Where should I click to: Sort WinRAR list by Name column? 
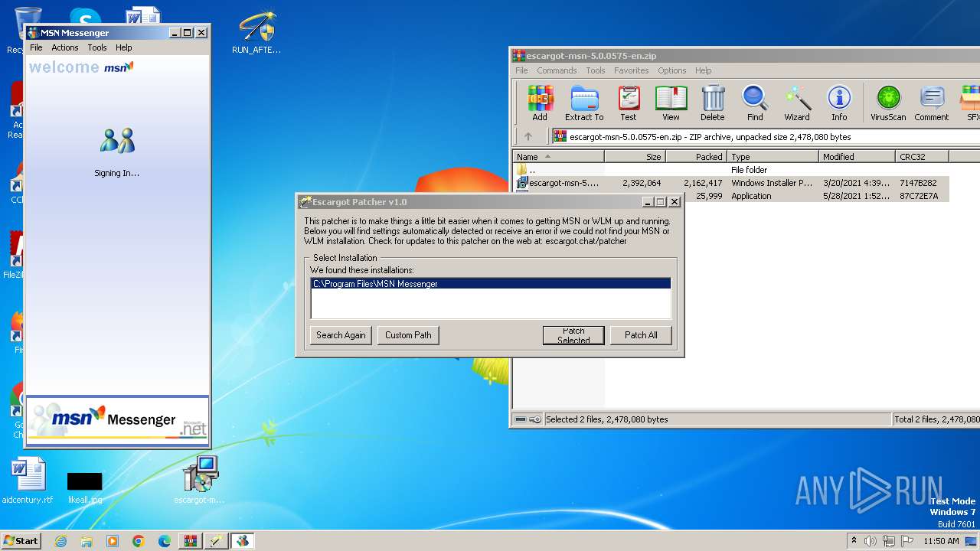click(x=558, y=157)
